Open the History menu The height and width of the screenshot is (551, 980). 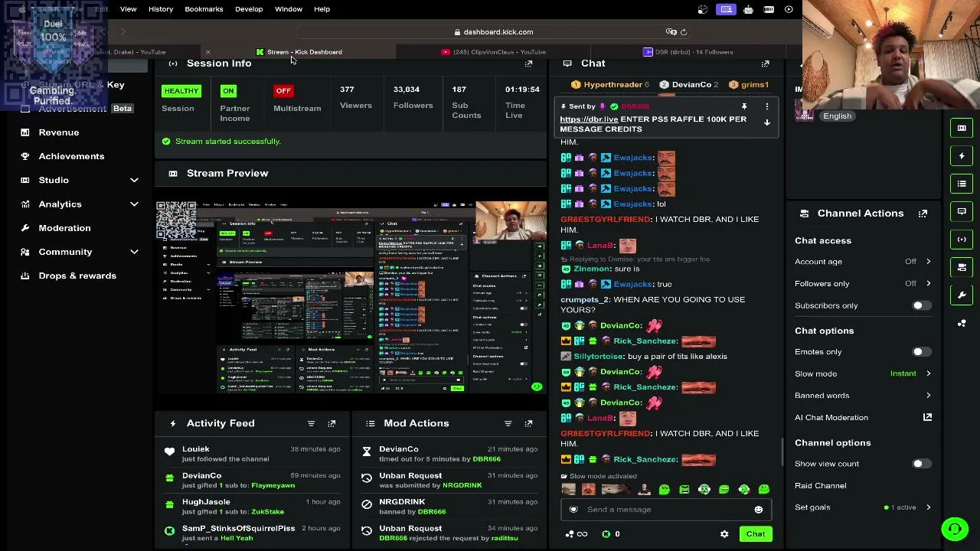point(161,9)
